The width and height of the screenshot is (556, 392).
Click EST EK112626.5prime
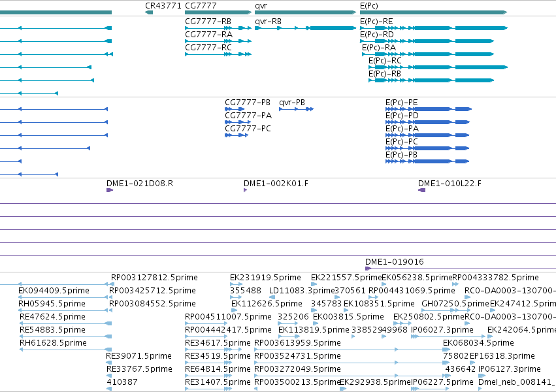point(267,304)
